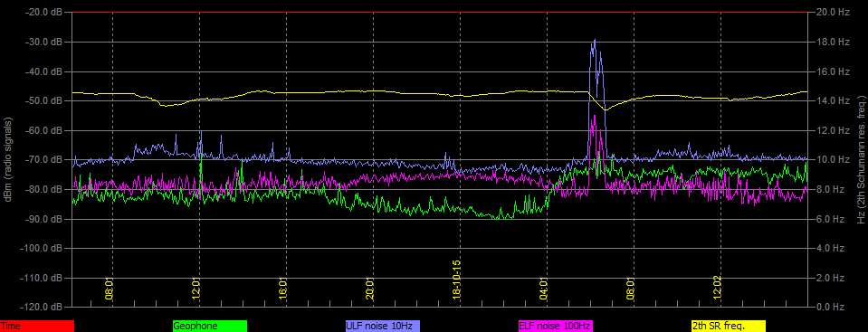This screenshot has width=868, height=332.
Task: Click the 10.0 Hz axis label
Action: tap(833, 160)
